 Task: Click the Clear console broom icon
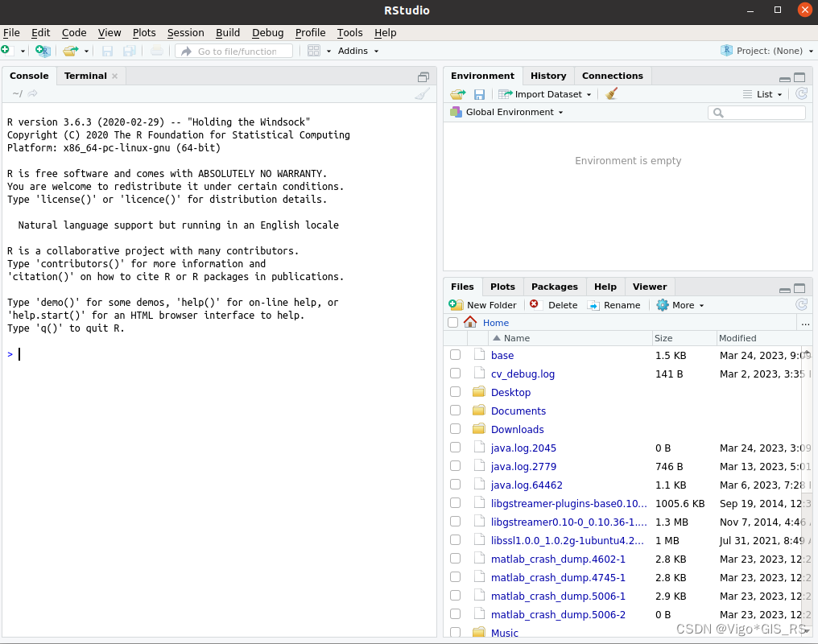pyautogui.click(x=423, y=94)
